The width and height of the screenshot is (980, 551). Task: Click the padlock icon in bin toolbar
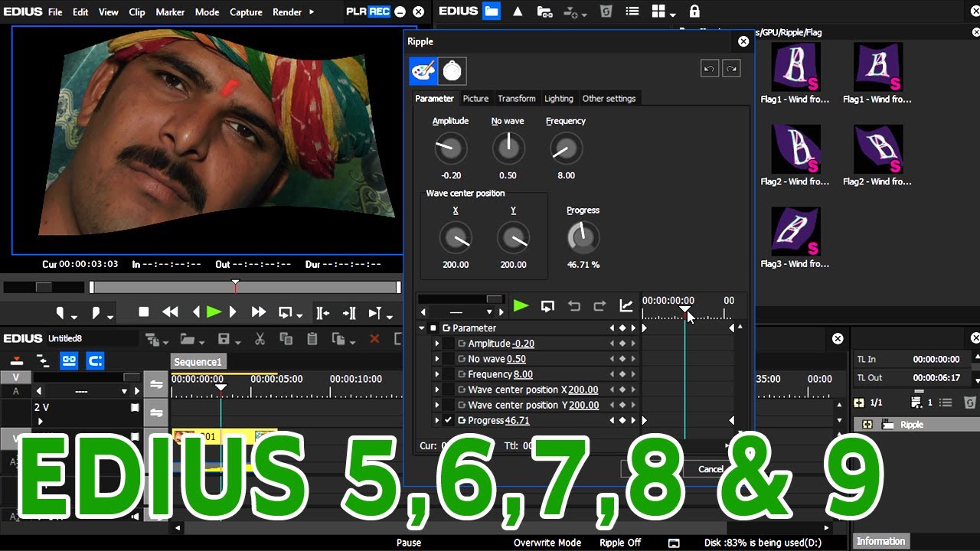pyautogui.click(x=694, y=11)
